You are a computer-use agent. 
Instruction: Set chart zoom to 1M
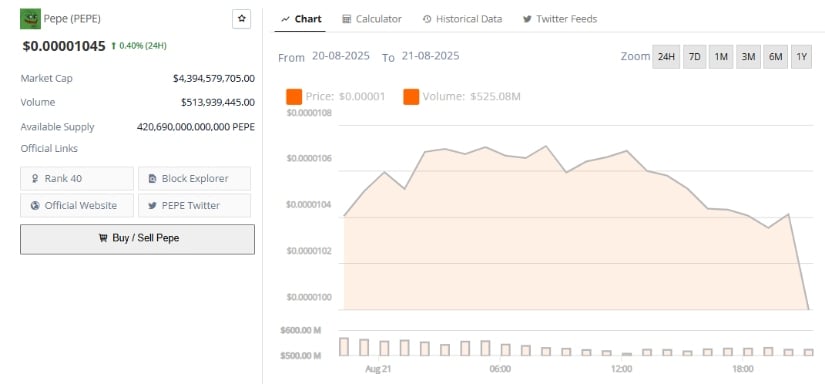(x=721, y=57)
